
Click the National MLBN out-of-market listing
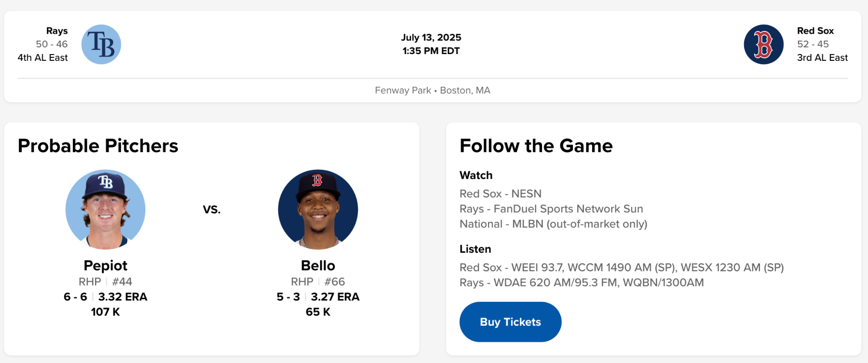(x=553, y=224)
